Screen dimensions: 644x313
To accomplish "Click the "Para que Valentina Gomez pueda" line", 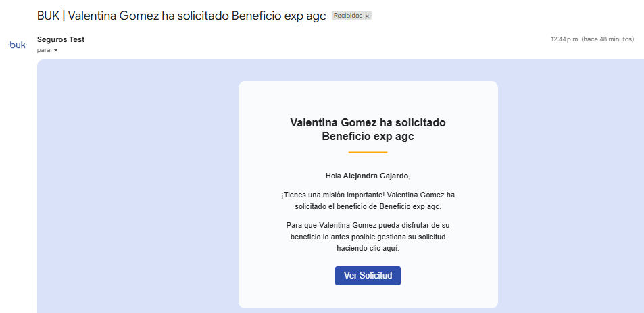I will 368,224.
